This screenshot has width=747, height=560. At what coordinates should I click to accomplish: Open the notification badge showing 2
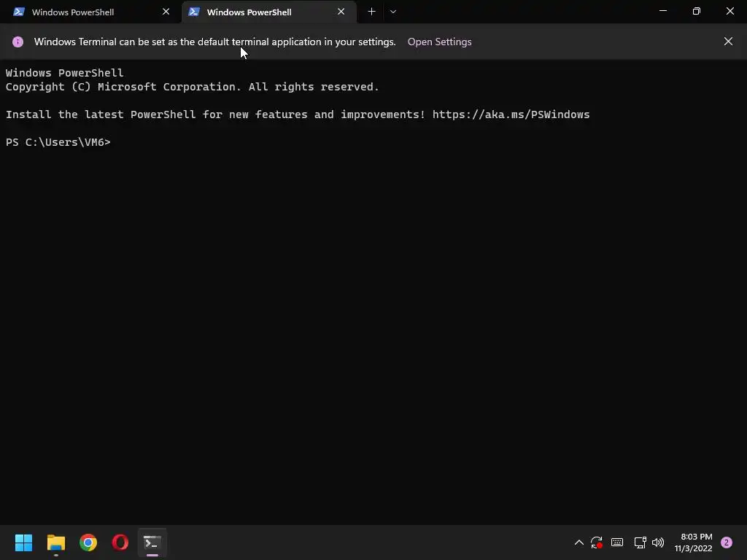point(727,542)
